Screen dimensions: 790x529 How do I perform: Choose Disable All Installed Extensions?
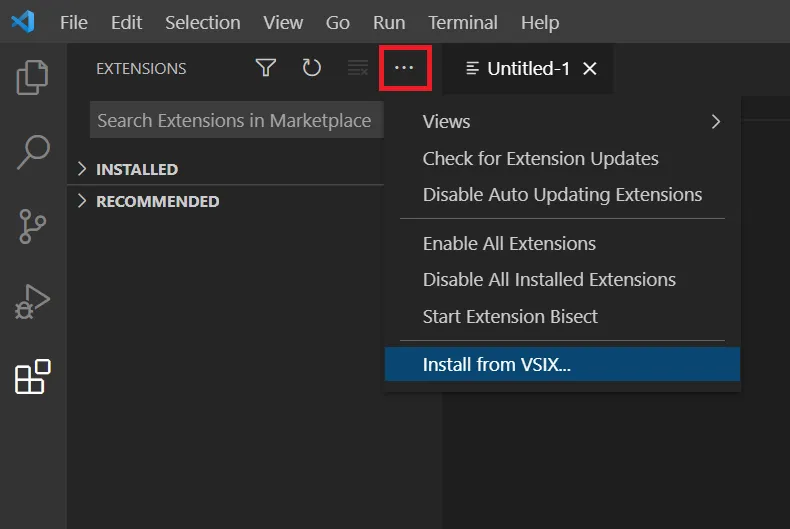coord(549,279)
